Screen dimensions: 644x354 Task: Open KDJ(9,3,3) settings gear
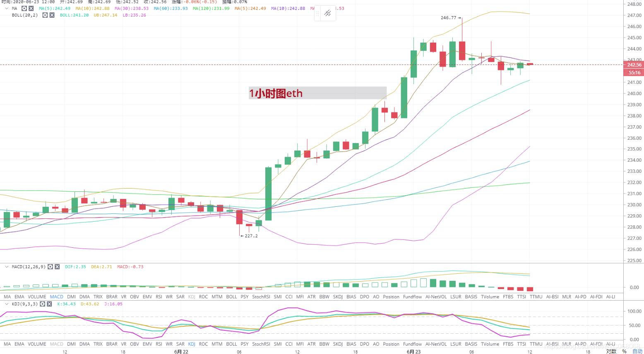(43, 304)
